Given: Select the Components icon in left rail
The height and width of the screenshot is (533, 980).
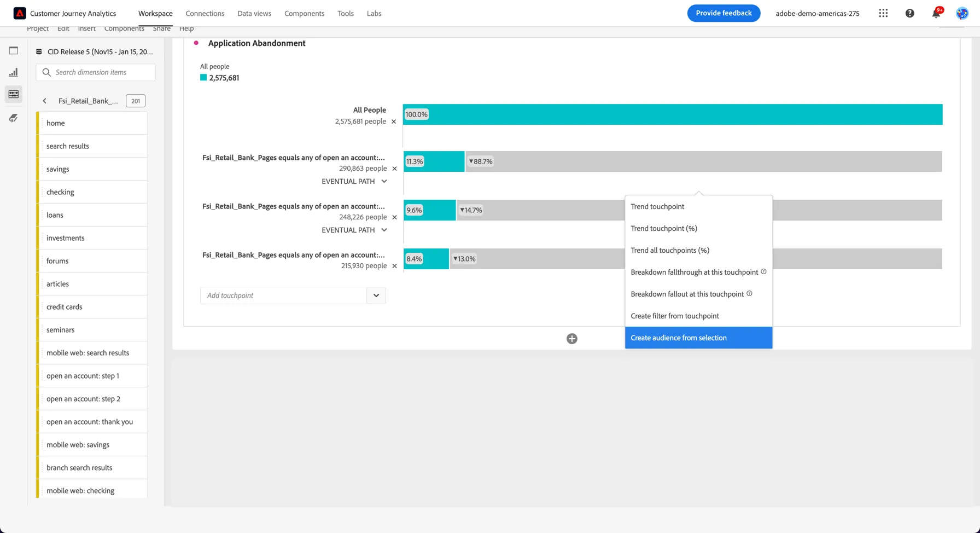Looking at the screenshot, I should (x=14, y=94).
